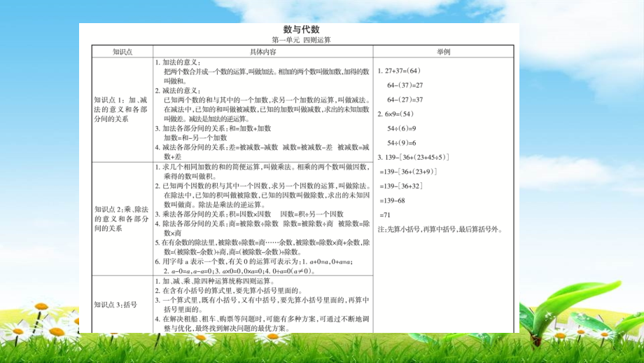Click the result "=71"
Viewport: 644px width, 363px height.
pyautogui.click(x=385, y=215)
